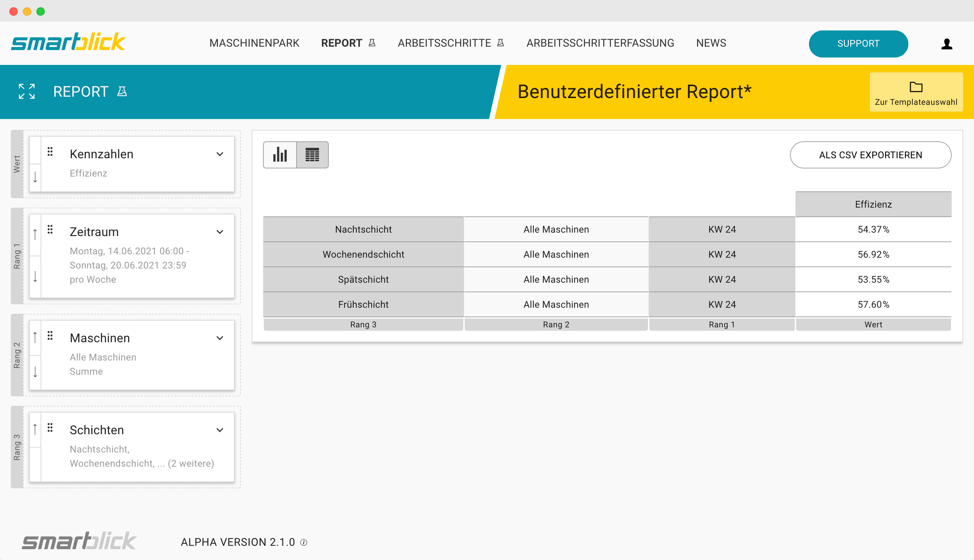Open the user profile icon

(946, 44)
